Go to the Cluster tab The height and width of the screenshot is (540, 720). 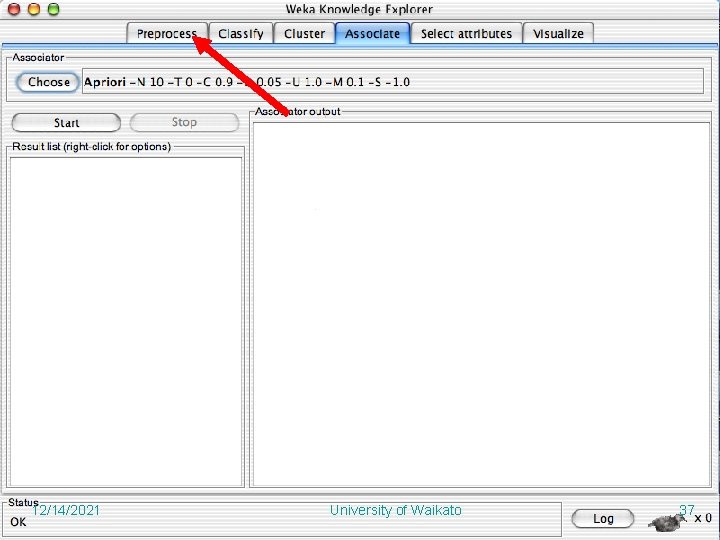304,34
